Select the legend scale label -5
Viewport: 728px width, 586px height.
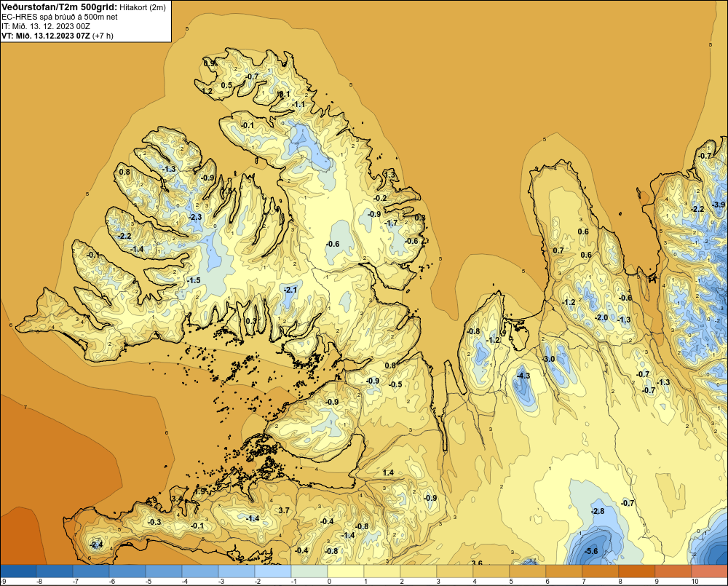(x=148, y=582)
